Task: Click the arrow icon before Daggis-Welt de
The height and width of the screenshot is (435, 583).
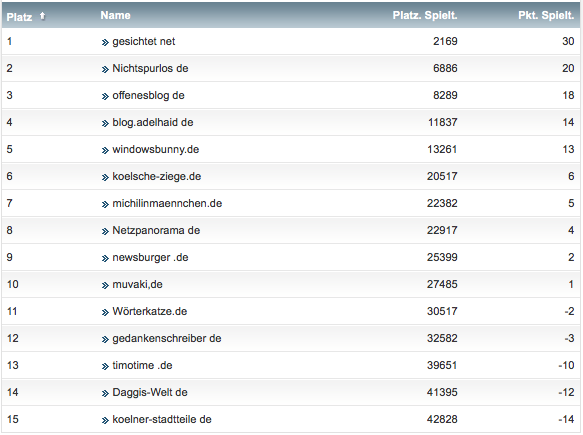Action: pos(105,394)
